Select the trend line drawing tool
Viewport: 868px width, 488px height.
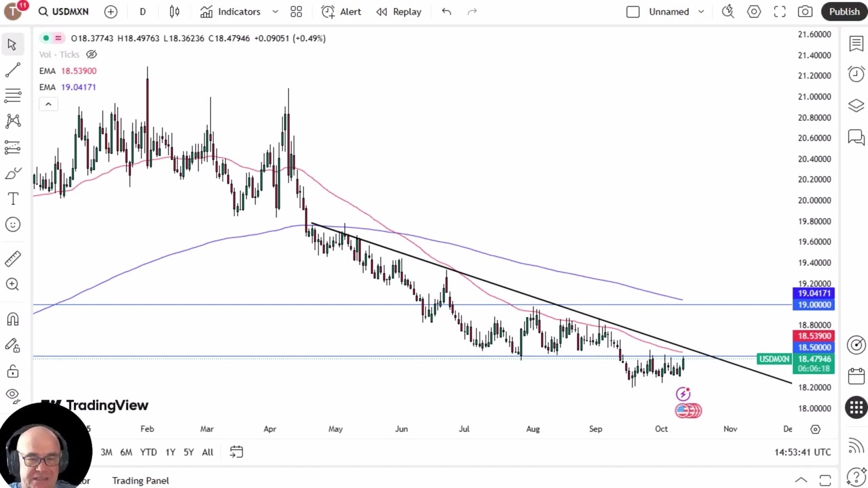12,70
